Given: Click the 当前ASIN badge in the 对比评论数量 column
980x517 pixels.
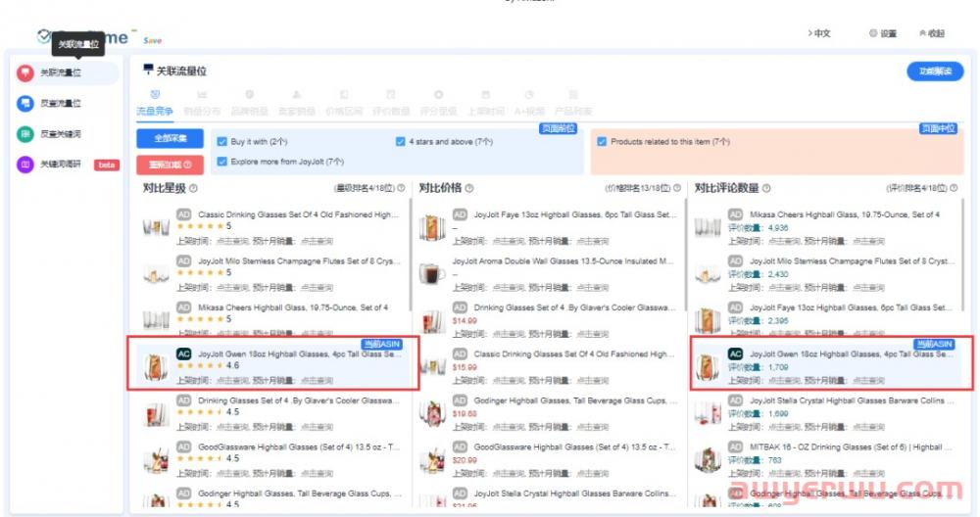Looking at the screenshot, I should (934, 344).
